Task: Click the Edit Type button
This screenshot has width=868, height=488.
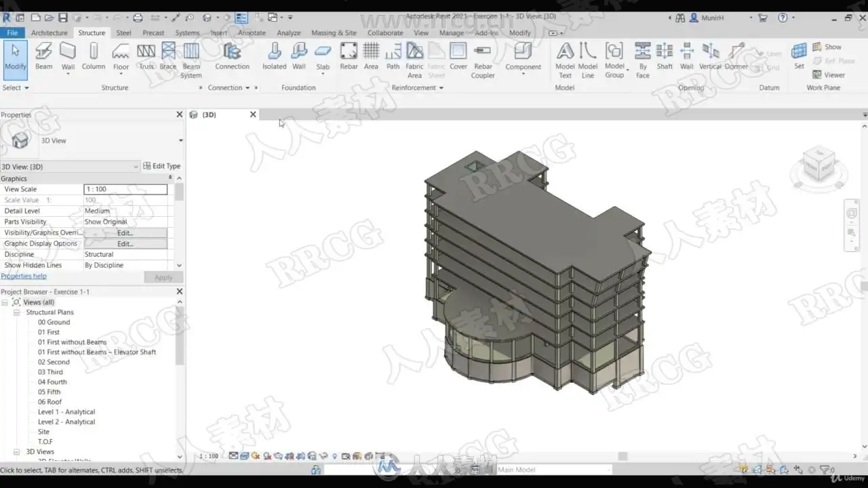Action: (x=161, y=166)
